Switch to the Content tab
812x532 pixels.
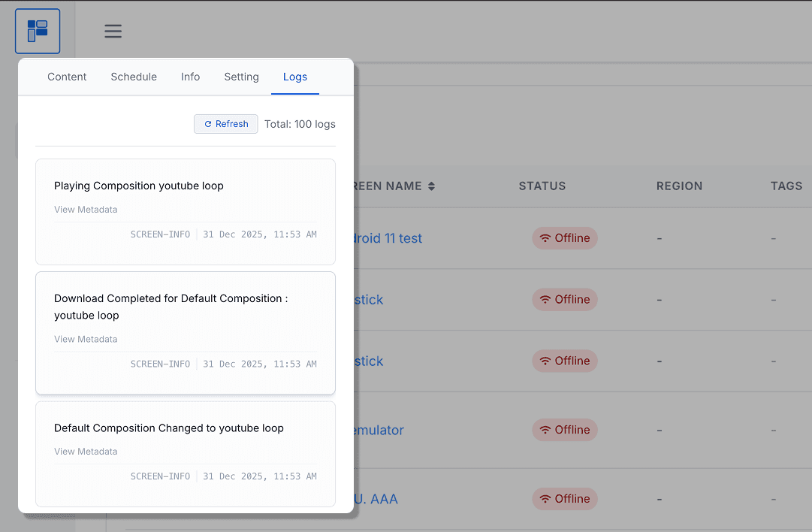[x=67, y=77]
